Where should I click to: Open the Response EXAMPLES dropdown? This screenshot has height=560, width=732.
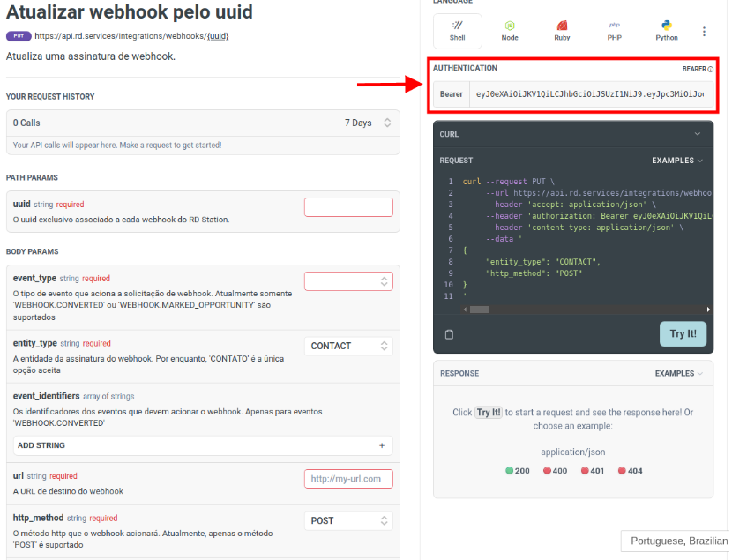pyautogui.click(x=679, y=373)
